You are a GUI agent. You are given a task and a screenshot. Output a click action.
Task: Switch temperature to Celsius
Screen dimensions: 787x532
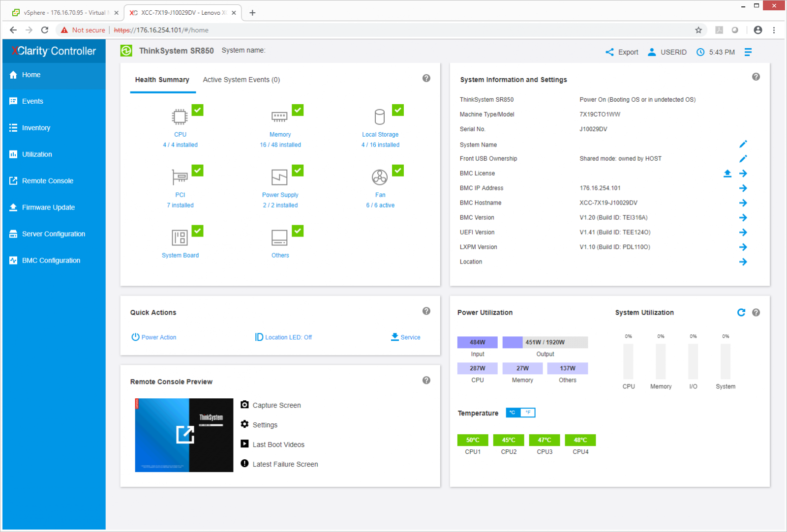pos(513,413)
